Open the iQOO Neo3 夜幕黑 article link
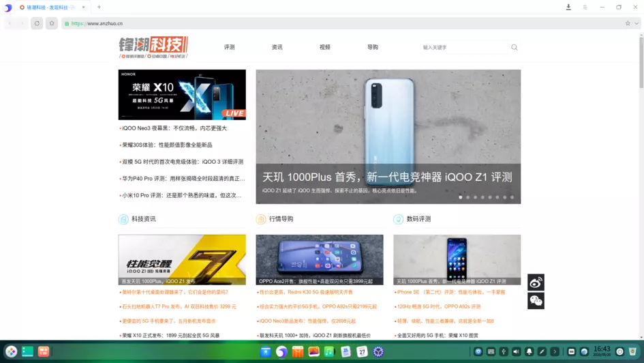Viewport: 644px width, 363px height. point(174,128)
